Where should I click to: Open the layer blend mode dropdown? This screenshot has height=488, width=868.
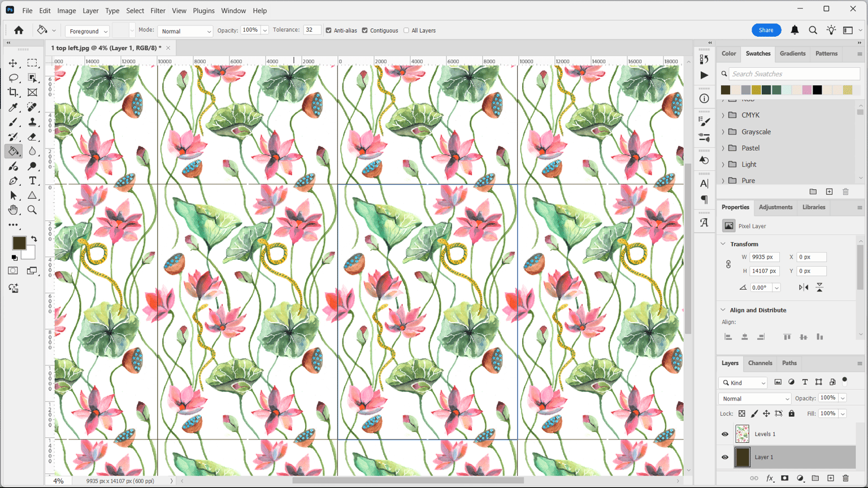tap(754, 399)
